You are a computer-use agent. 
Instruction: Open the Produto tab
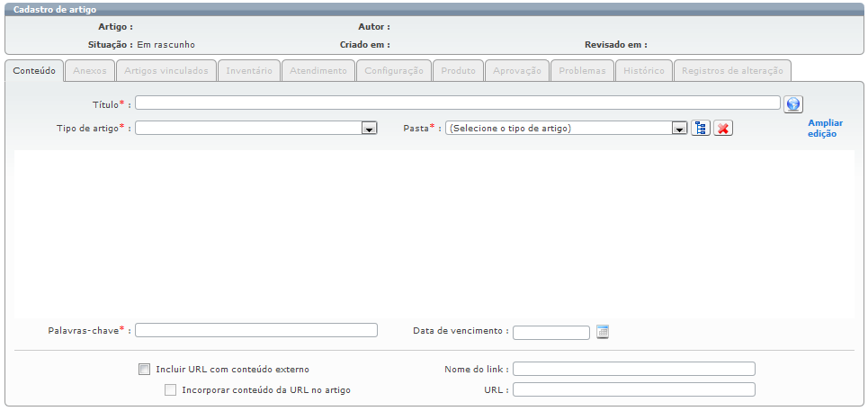coord(459,71)
